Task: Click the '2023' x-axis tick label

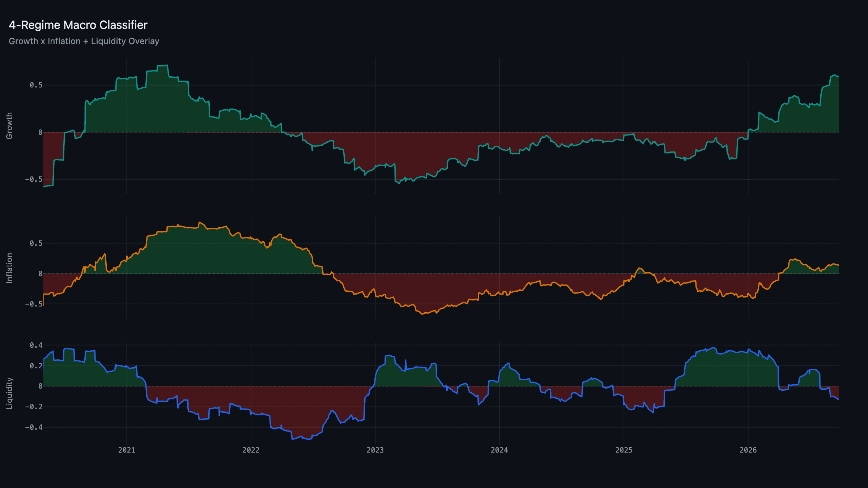Action: point(375,450)
